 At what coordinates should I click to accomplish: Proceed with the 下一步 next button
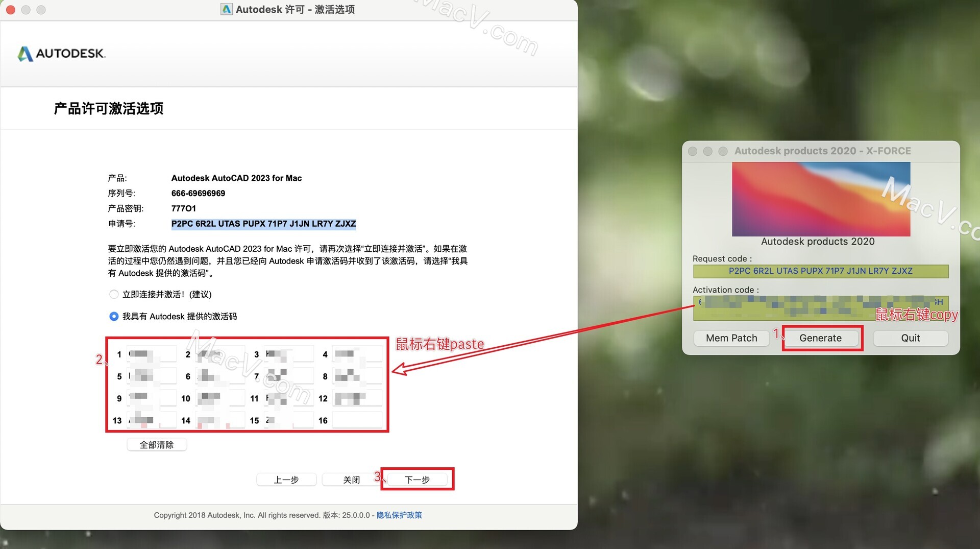417,480
